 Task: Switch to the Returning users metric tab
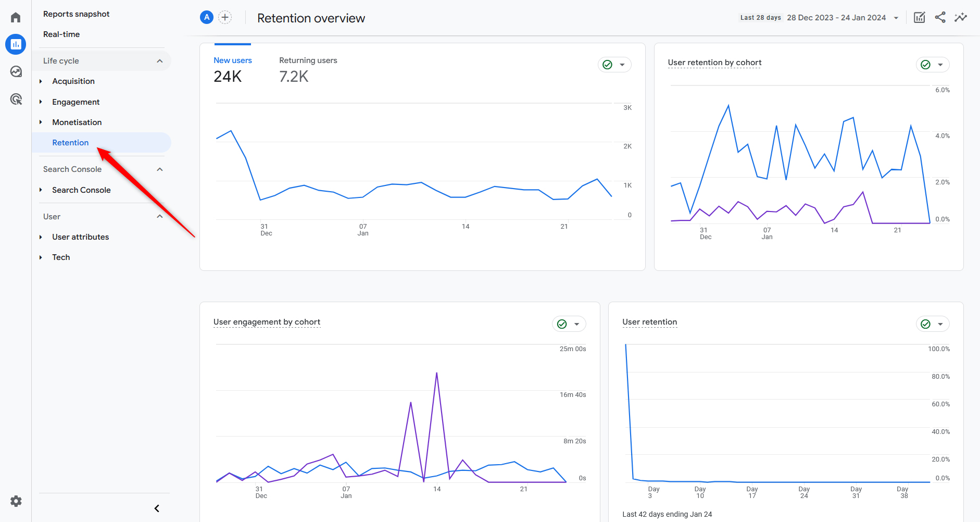(308, 60)
